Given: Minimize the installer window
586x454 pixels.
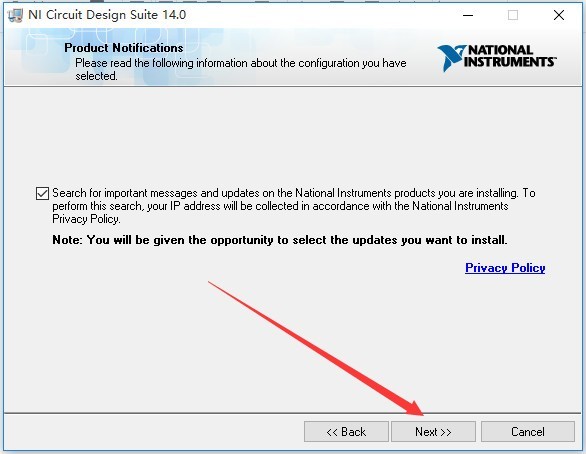Looking at the screenshot, I should (468, 15).
